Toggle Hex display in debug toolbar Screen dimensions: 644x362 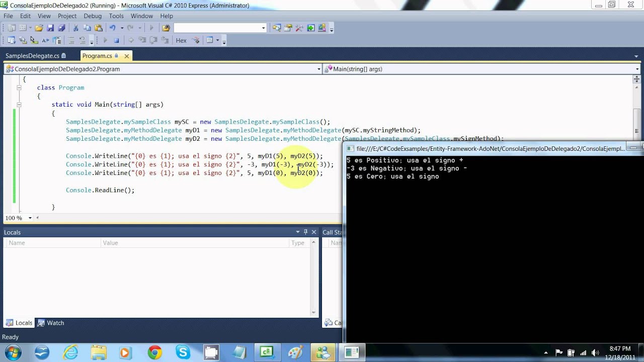181,41
